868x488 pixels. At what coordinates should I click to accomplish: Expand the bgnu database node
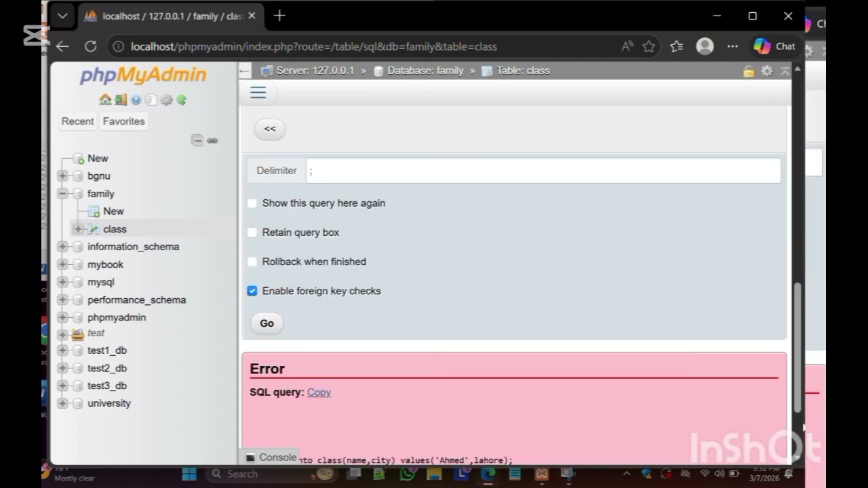point(62,176)
